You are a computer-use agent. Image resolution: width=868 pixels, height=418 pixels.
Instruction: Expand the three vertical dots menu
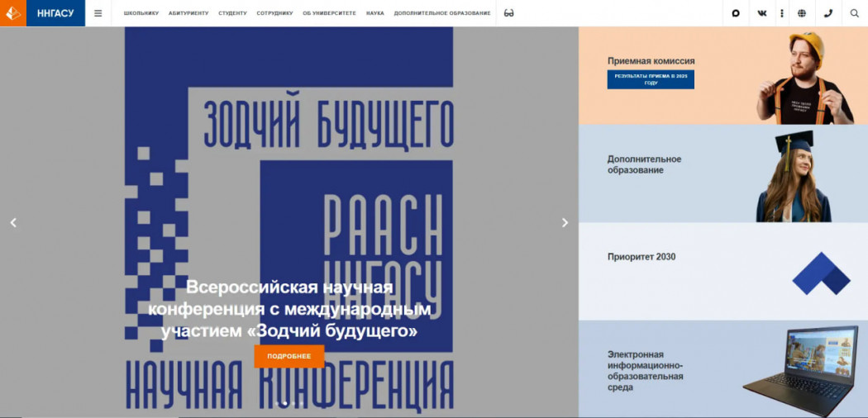[782, 13]
